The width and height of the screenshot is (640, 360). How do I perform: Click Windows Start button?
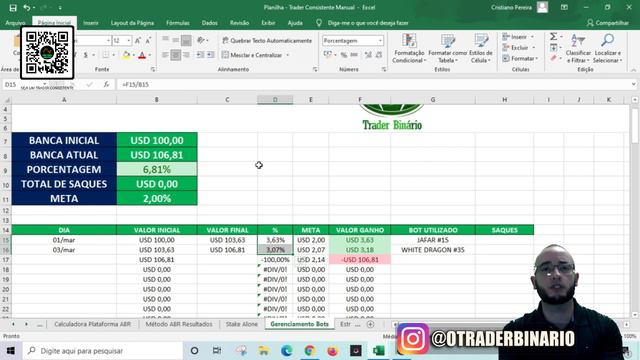click(11, 351)
